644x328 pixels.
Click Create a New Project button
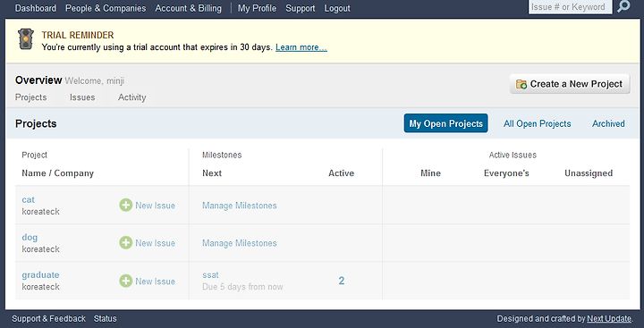pos(570,84)
